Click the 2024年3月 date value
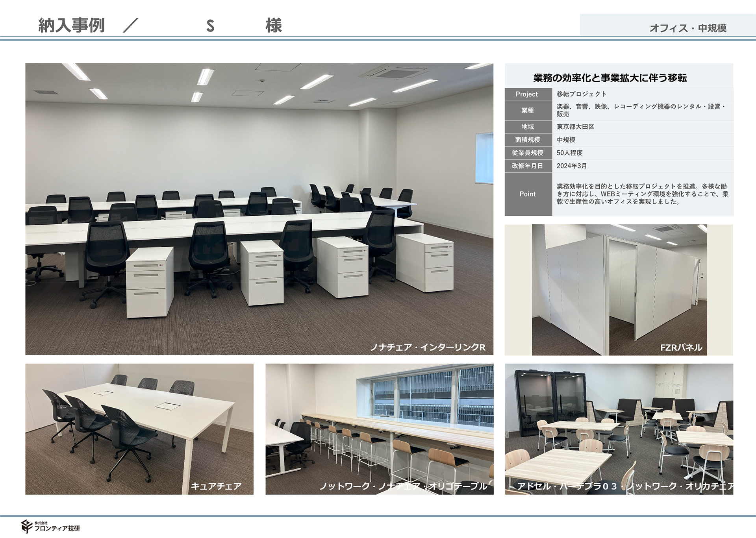Screen dimensions: 756x538 571,166
